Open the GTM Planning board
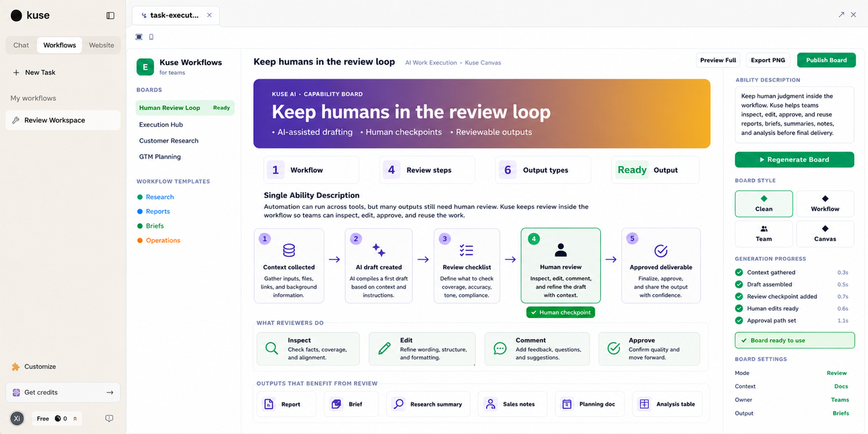The width and height of the screenshot is (868, 434). (x=160, y=157)
